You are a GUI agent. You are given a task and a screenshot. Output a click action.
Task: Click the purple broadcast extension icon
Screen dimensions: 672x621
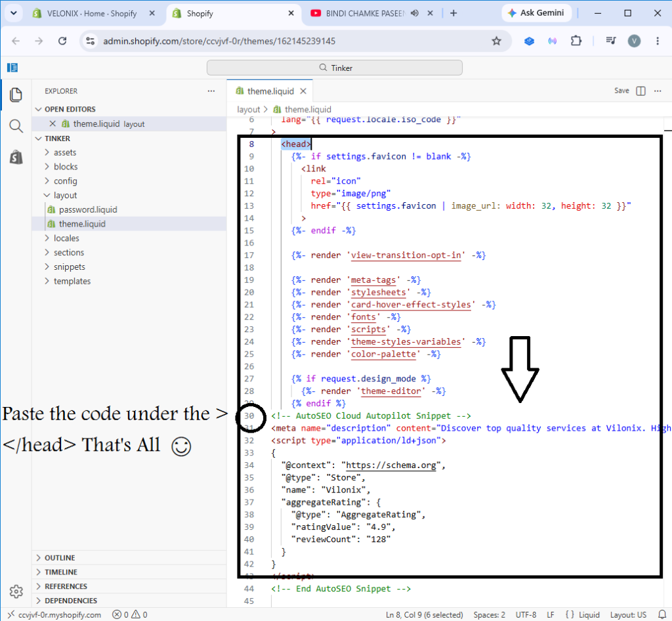pos(553,41)
